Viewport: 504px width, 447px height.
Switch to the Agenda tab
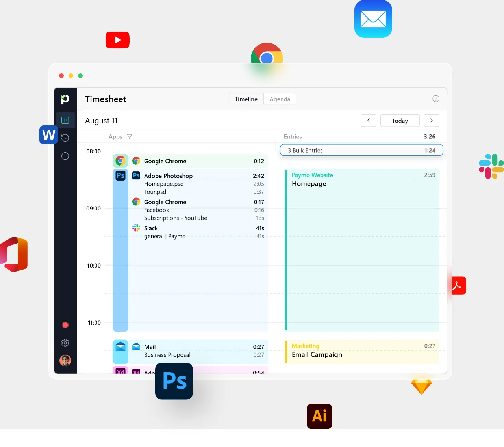[280, 99]
